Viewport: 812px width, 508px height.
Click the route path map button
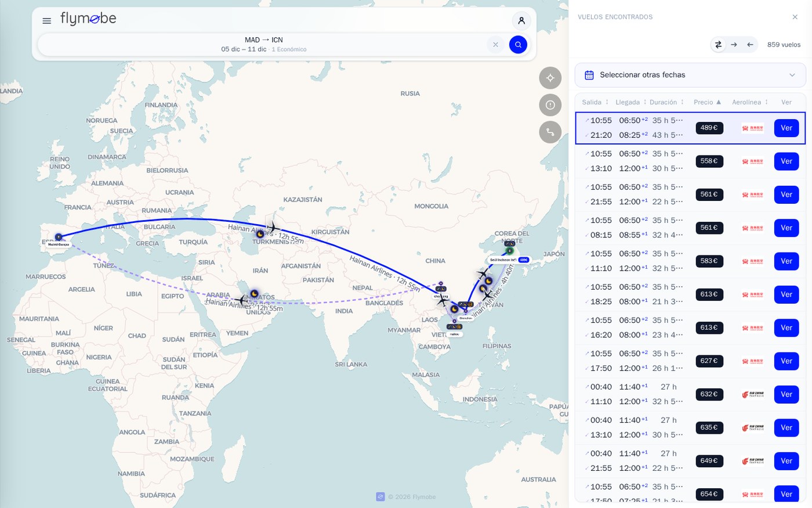point(550,132)
